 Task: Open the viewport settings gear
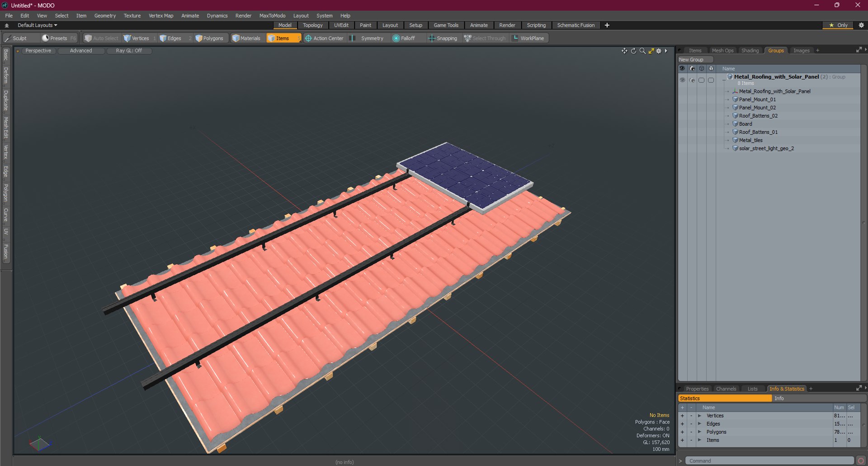point(659,51)
